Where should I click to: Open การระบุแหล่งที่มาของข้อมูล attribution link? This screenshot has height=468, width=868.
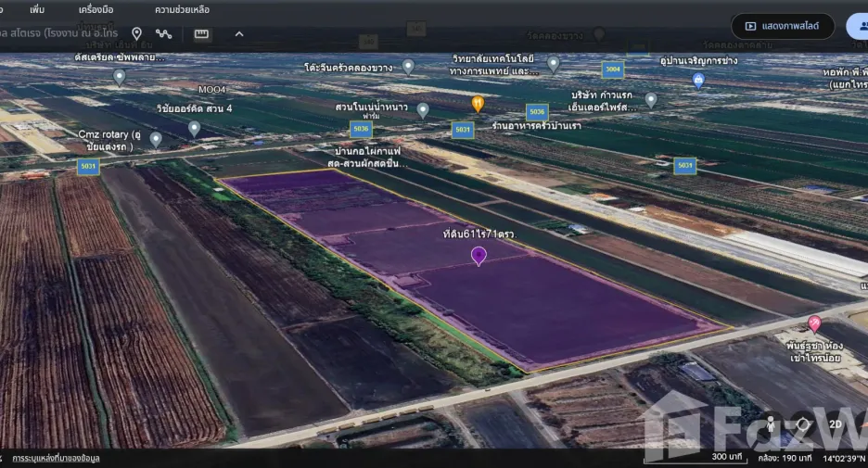coord(56,458)
